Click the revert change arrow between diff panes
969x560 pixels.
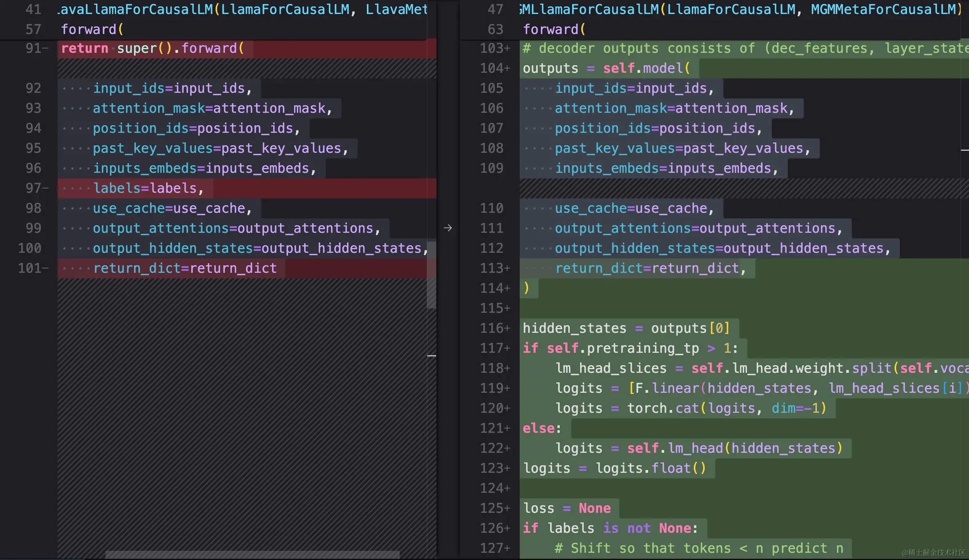pyautogui.click(x=448, y=228)
